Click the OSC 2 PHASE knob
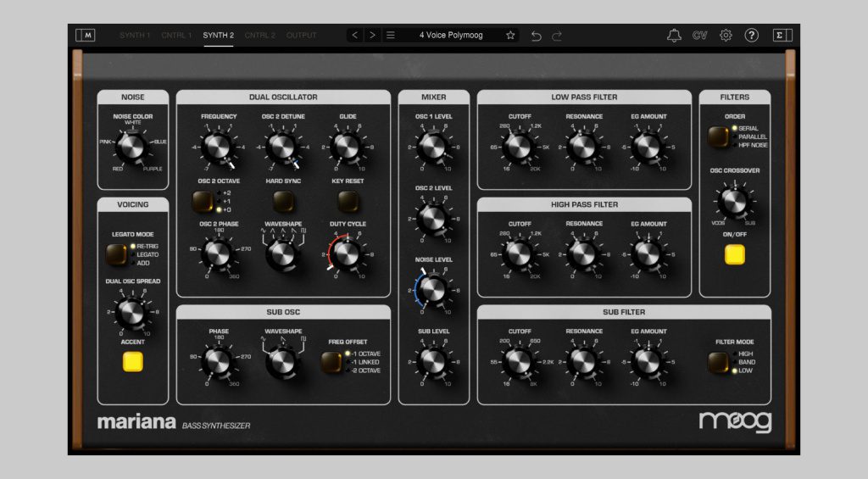 coord(218,253)
